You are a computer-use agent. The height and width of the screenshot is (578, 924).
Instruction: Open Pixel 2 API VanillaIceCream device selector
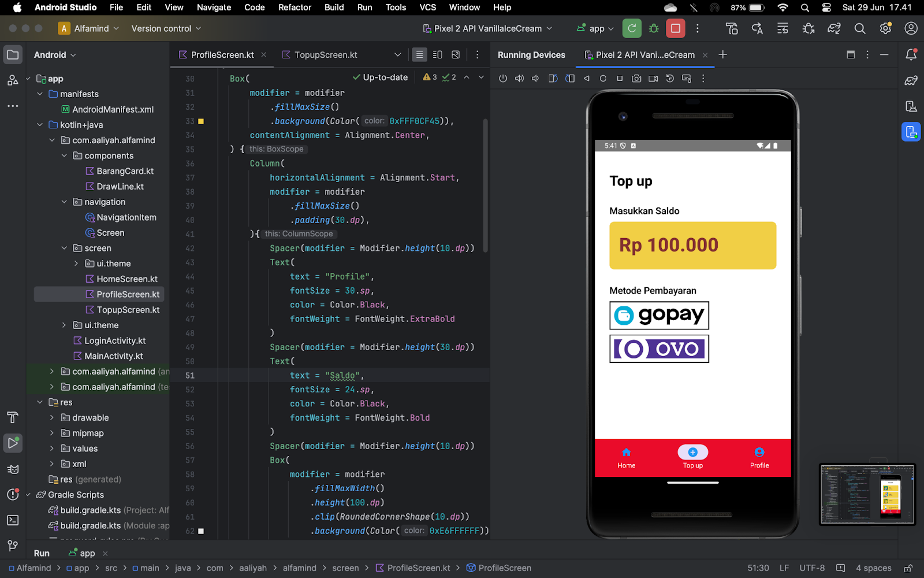click(x=488, y=28)
